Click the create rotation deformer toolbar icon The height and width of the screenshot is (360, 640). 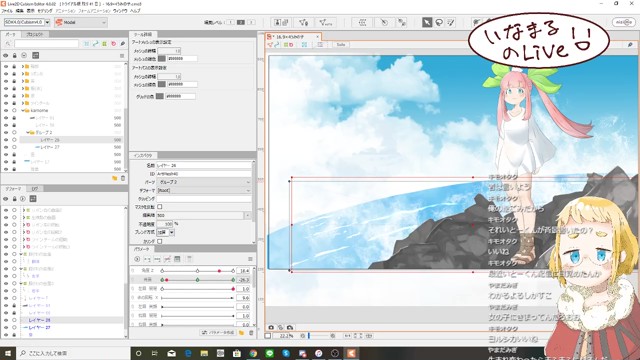click(x=384, y=22)
